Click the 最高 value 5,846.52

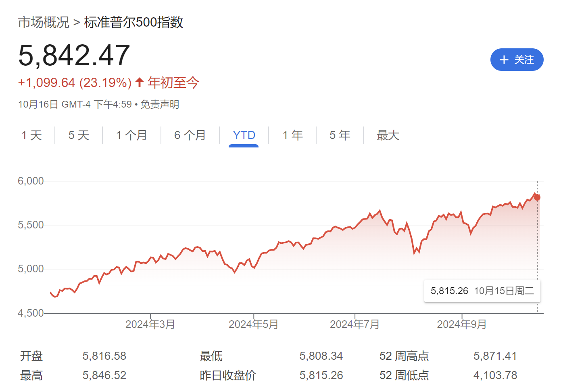click(104, 375)
